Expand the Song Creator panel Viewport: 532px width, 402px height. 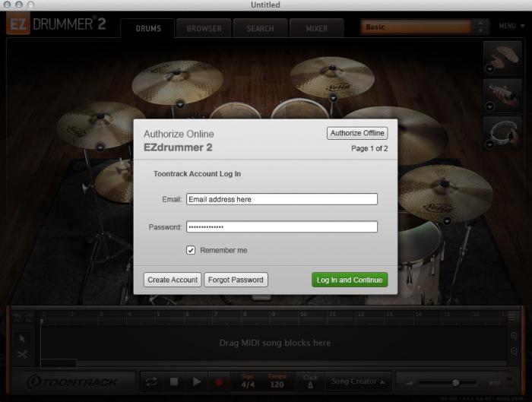point(358,381)
